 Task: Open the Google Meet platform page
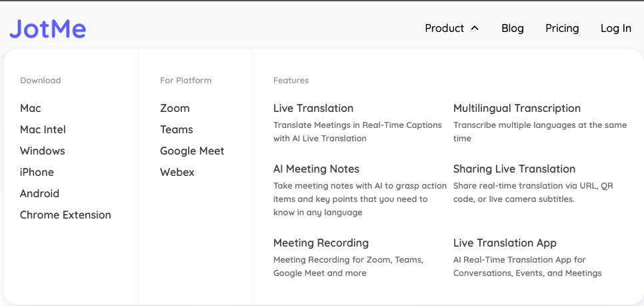coord(192,151)
